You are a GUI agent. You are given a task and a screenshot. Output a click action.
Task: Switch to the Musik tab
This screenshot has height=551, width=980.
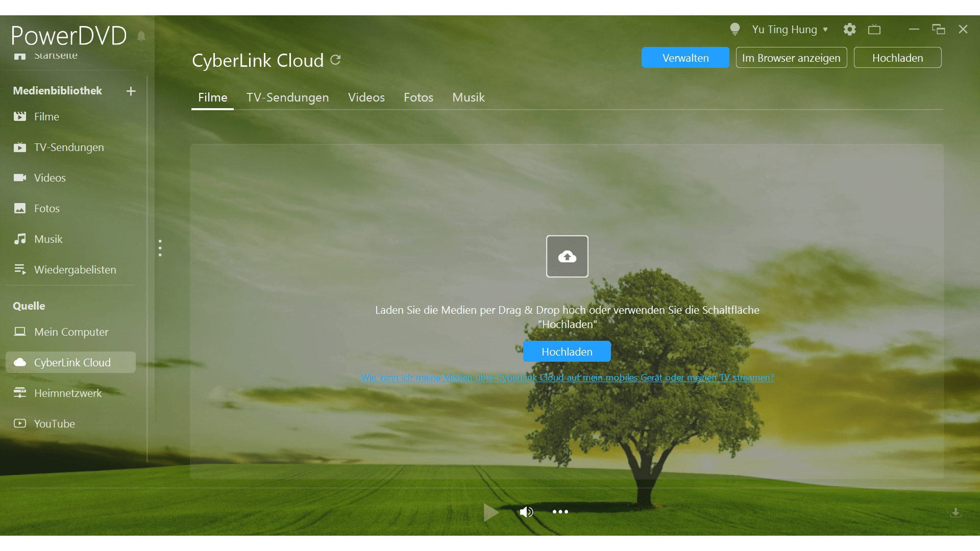[468, 97]
